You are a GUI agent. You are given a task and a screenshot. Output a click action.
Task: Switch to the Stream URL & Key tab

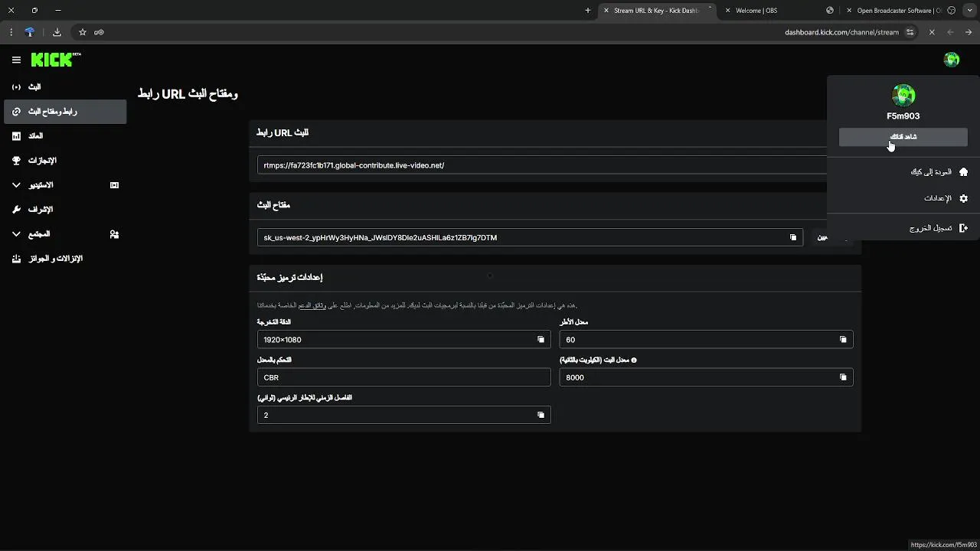[655, 11]
